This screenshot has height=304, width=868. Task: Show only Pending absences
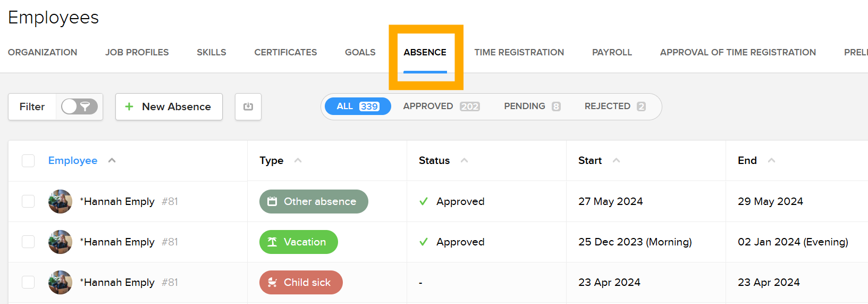point(532,106)
